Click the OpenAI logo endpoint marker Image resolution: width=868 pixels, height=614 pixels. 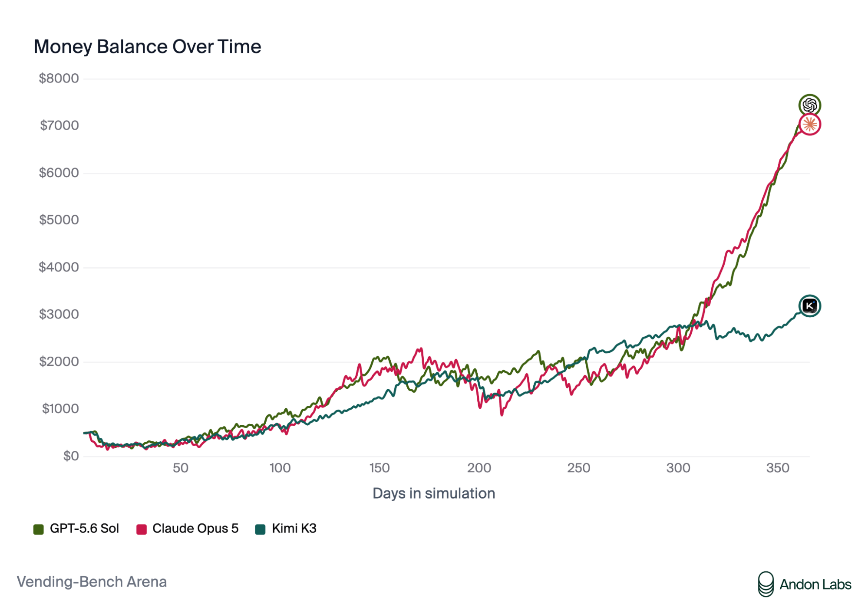(809, 105)
